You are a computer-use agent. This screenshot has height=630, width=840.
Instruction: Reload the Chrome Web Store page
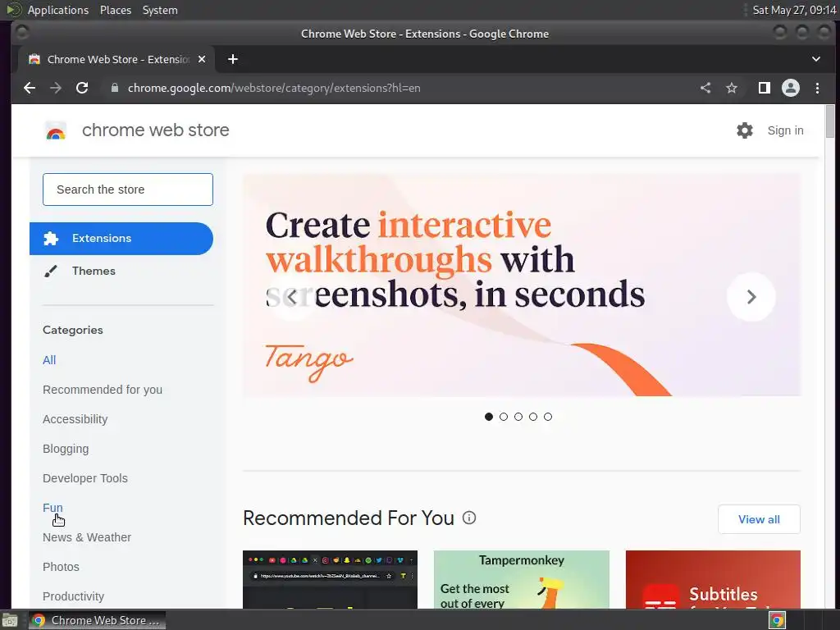(82, 88)
